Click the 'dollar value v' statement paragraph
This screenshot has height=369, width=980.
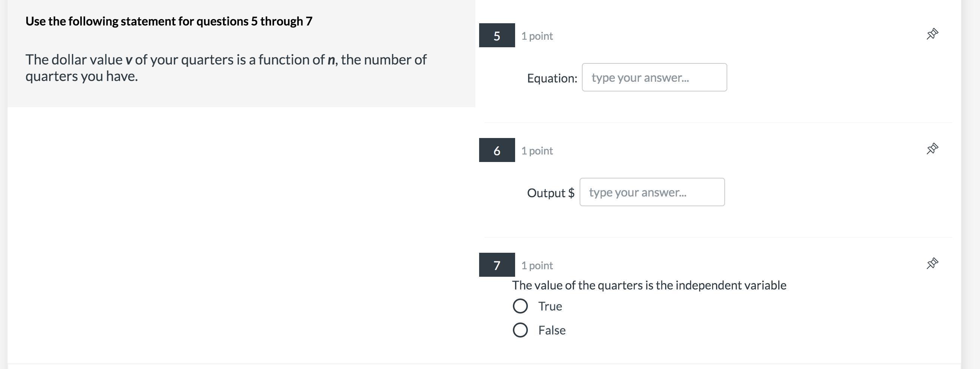pos(226,68)
